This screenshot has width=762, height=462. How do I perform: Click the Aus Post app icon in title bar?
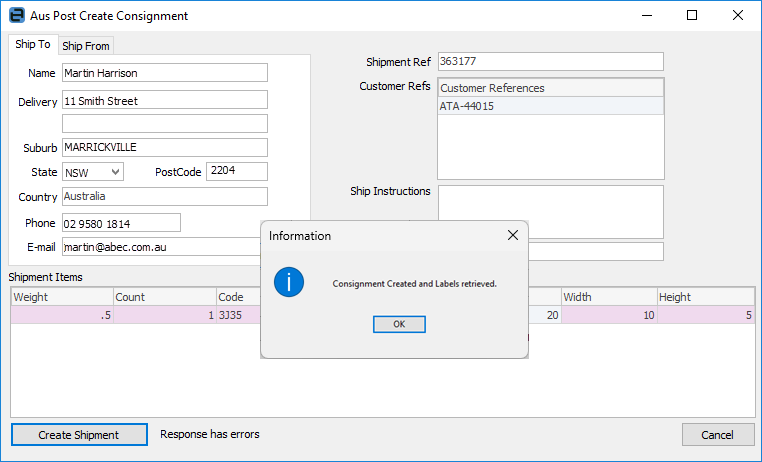point(16,16)
